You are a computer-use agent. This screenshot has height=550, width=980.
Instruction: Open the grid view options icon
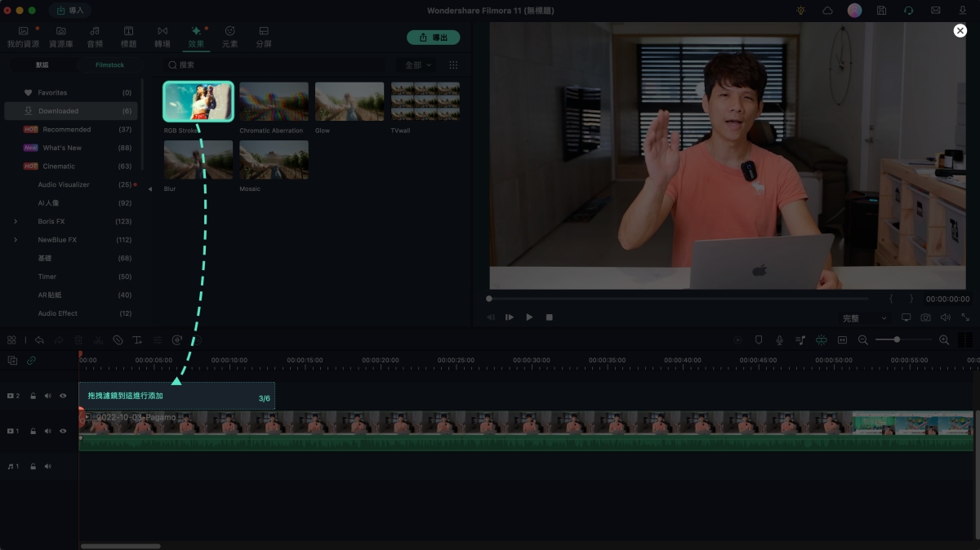453,65
